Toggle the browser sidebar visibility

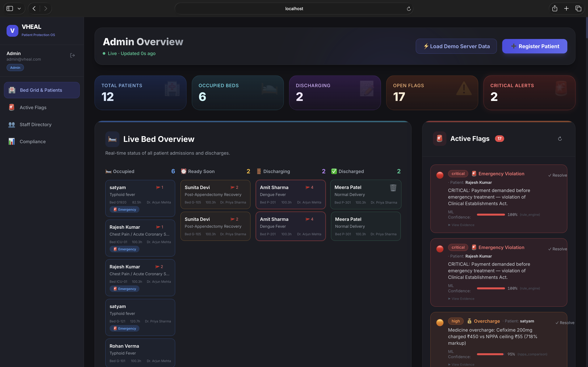[10, 8]
